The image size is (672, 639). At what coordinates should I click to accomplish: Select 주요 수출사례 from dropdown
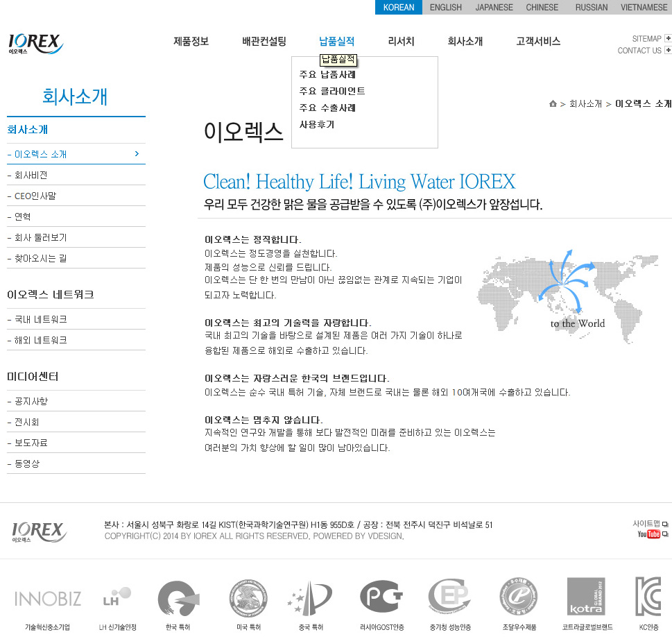click(327, 108)
